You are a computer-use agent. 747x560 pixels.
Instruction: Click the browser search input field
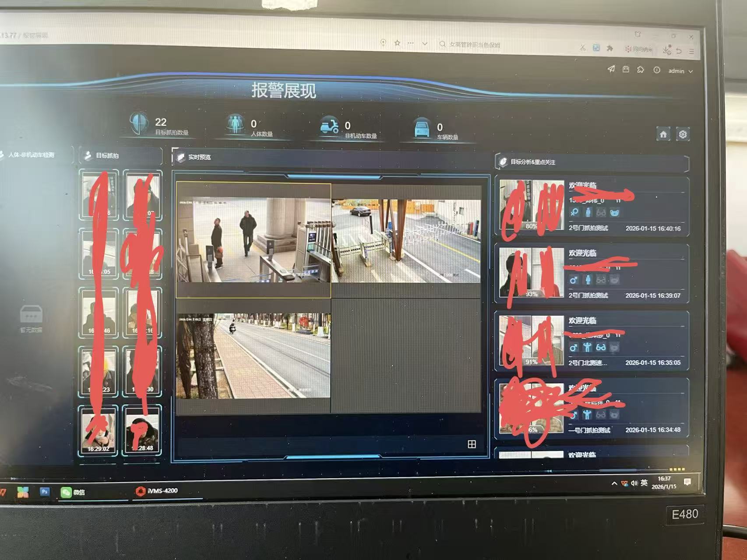pos(482,45)
